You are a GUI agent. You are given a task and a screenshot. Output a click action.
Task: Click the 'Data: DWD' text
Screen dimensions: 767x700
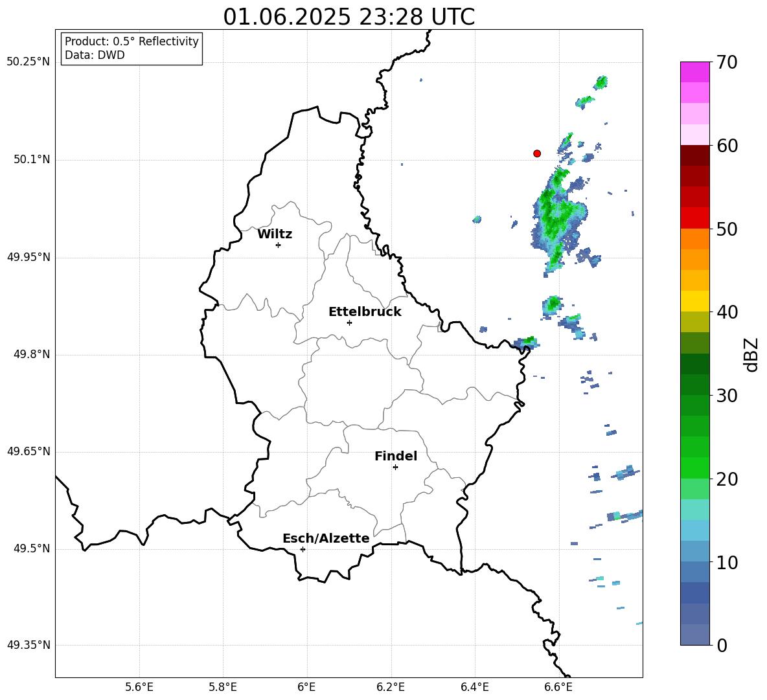pos(95,55)
